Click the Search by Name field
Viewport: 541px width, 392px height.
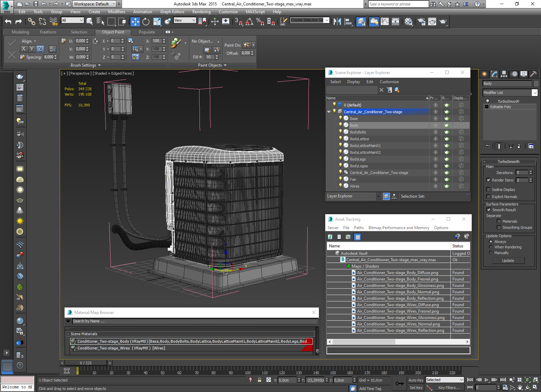[195, 321]
